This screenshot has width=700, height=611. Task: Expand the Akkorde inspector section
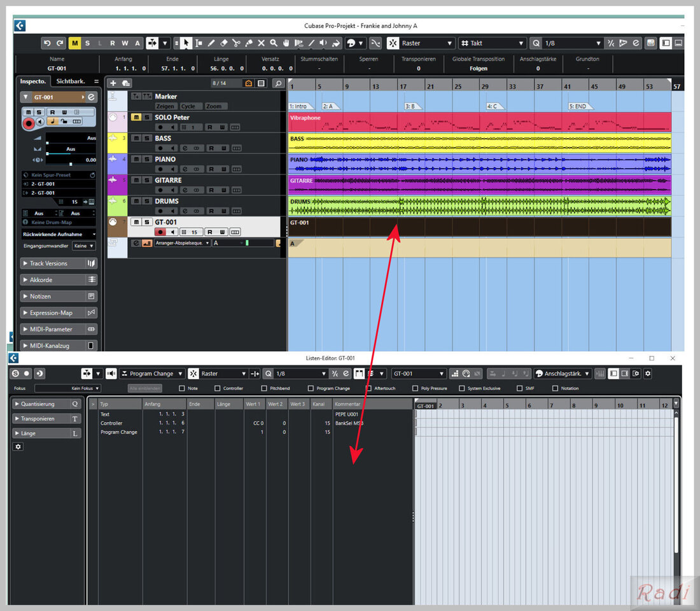59,280
